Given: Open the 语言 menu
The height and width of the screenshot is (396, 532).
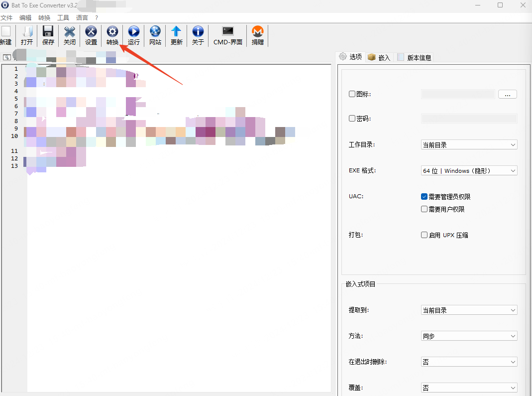Looking at the screenshot, I should [82, 17].
